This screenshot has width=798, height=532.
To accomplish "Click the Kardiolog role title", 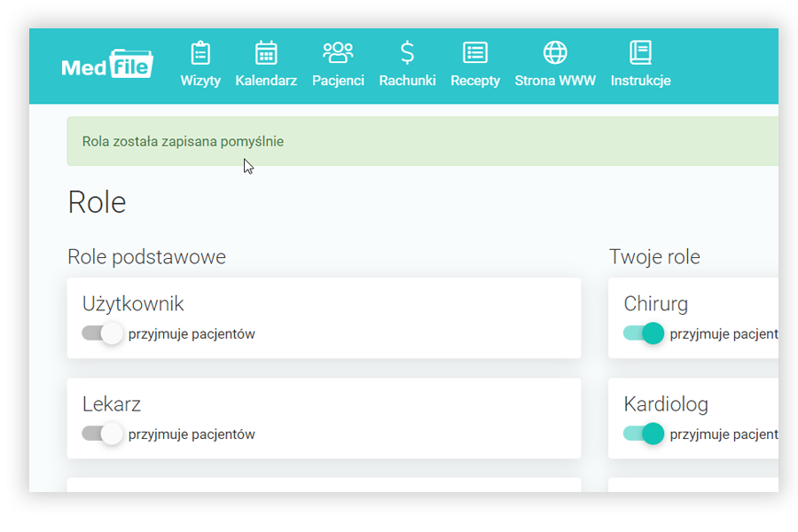I will point(666,404).
